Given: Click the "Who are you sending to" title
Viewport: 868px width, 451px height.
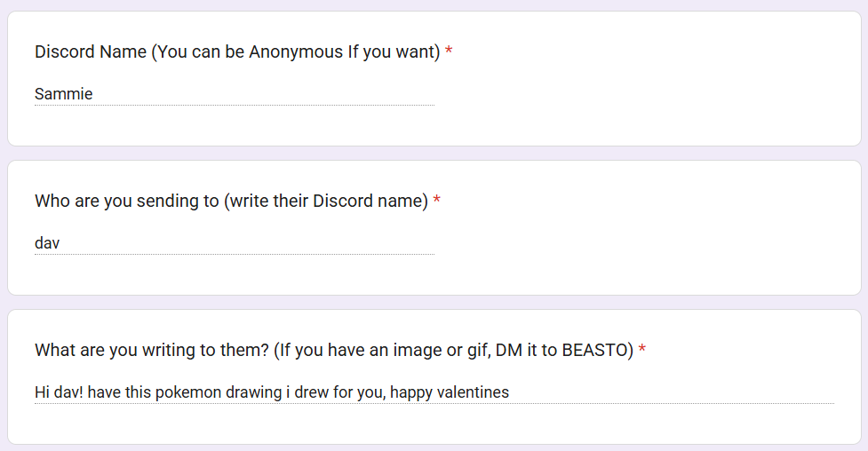Looking at the screenshot, I should tap(126, 201).
